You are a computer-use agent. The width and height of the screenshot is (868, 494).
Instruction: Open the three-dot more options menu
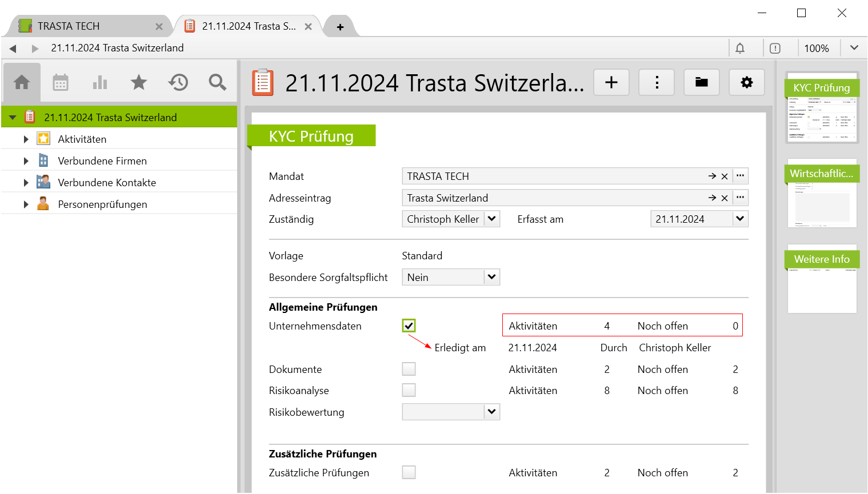pos(657,83)
